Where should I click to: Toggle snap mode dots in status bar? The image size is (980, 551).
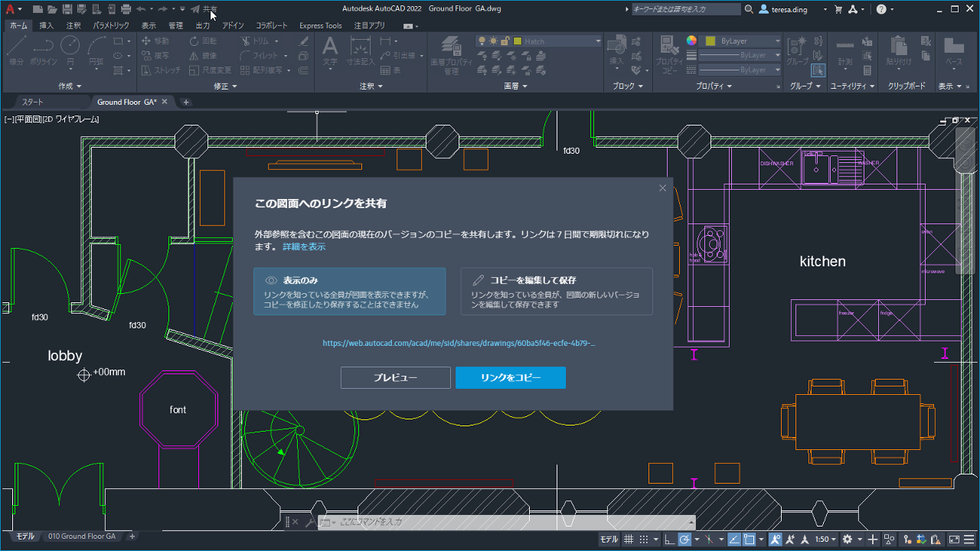tap(644, 540)
